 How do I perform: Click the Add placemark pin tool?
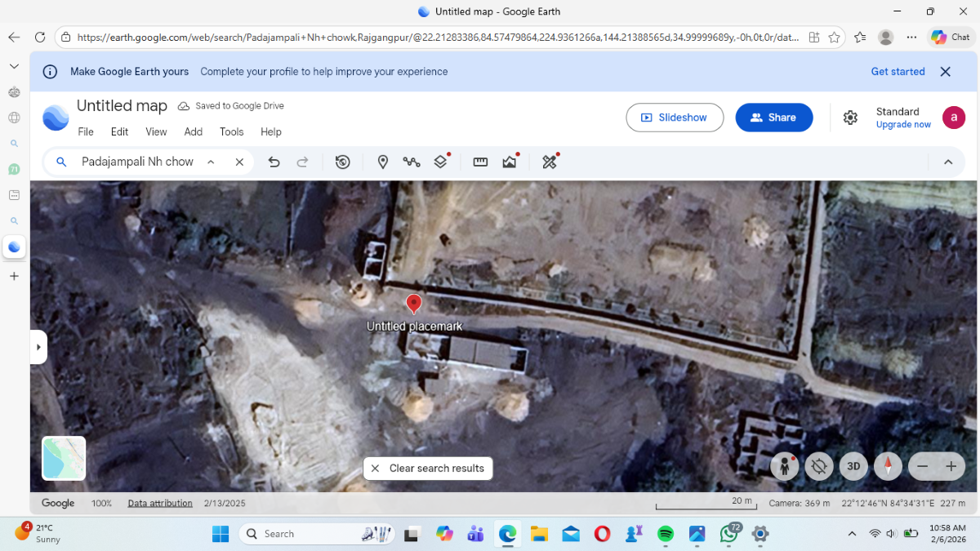point(382,162)
